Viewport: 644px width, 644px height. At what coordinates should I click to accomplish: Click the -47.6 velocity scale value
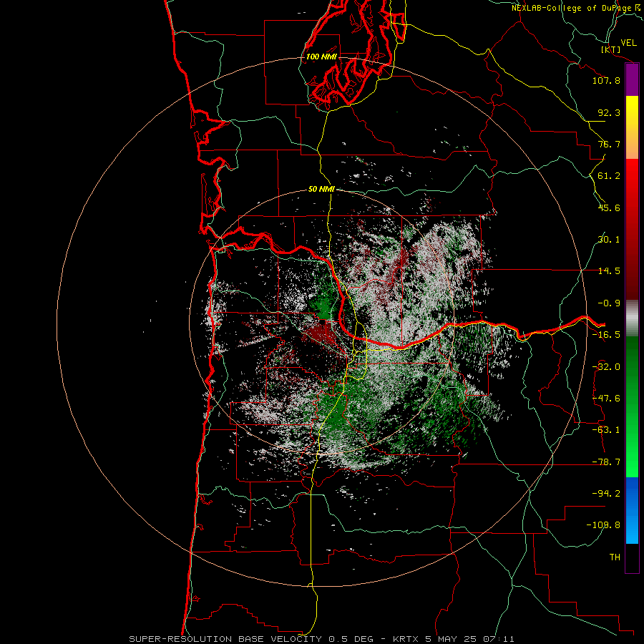coord(606,399)
